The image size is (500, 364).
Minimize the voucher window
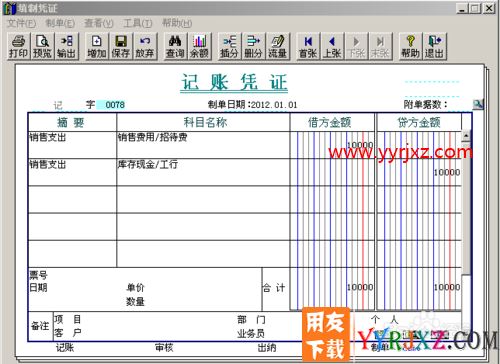(461, 8)
